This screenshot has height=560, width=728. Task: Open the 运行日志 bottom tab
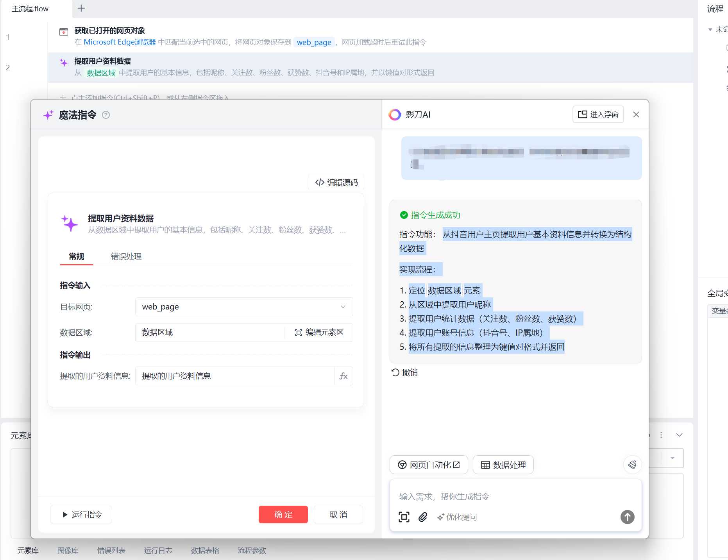pyautogui.click(x=158, y=550)
